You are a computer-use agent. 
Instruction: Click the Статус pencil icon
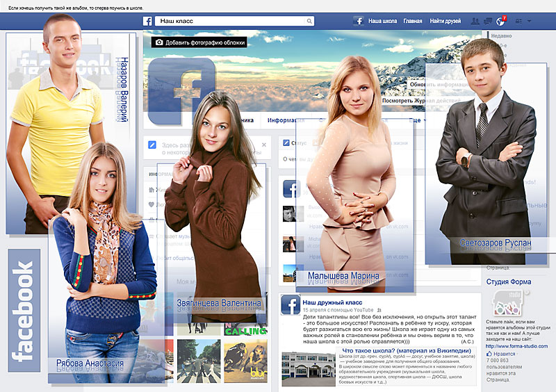(x=286, y=143)
